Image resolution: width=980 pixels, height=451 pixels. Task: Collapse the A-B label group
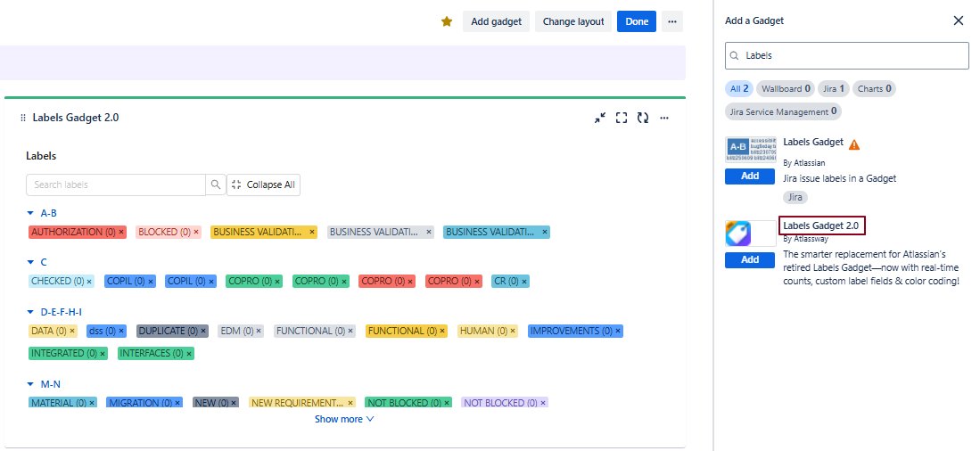tap(30, 213)
